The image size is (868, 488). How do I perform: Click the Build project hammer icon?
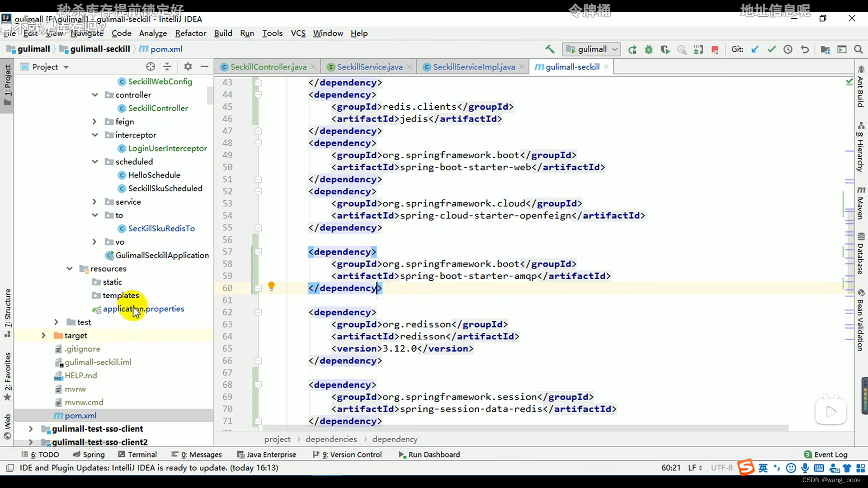550,49
